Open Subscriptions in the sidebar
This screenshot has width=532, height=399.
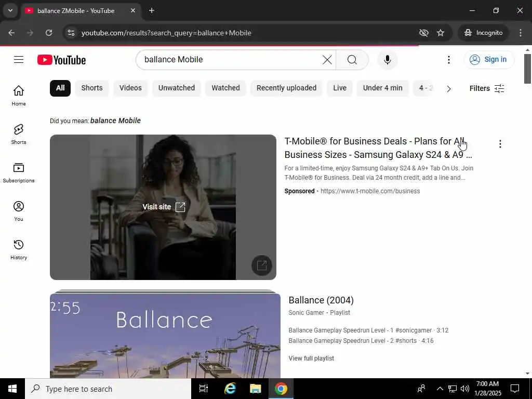tap(19, 172)
